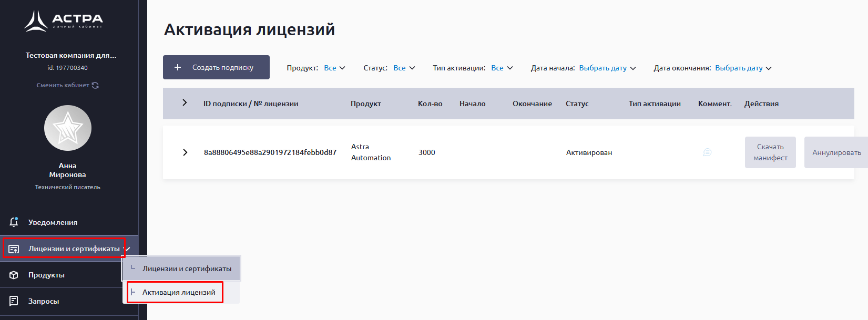Click the Создать подписку button
This screenshot has height=320, width=868.
click(216, 67)
